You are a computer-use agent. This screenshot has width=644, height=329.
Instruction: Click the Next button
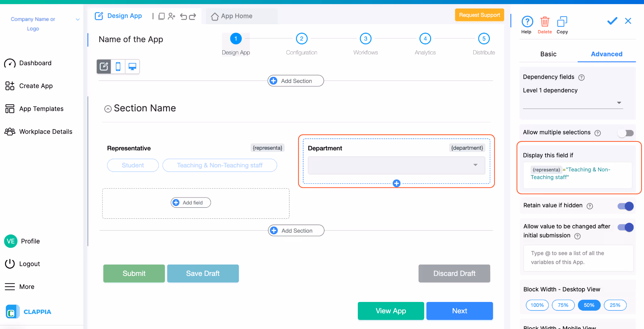tap(459, 311)
